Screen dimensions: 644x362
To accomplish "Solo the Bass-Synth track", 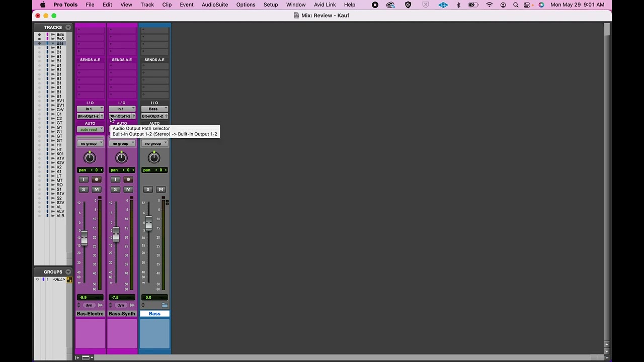I will 115,190.
